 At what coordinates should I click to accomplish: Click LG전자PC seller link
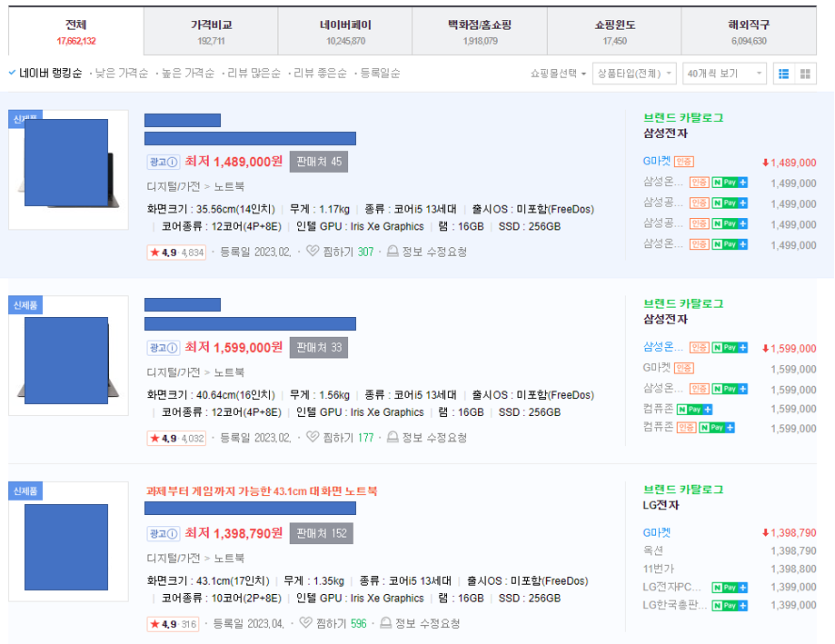(671, 587)
